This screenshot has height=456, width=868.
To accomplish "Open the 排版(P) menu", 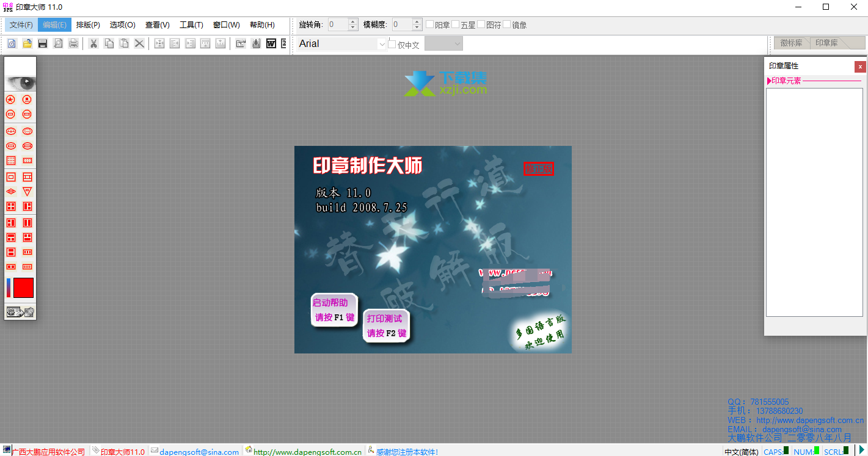I will (x=88, y=25).
